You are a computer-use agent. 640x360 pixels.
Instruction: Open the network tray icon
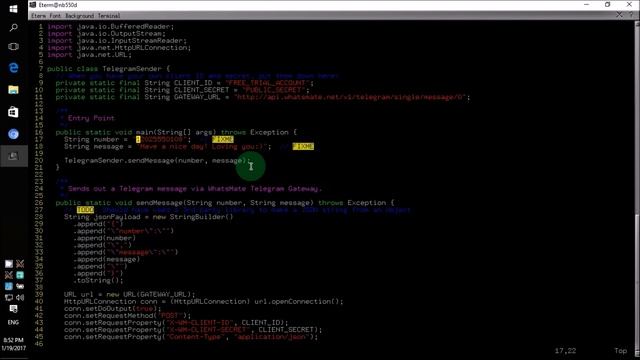[x=9, y=297]
